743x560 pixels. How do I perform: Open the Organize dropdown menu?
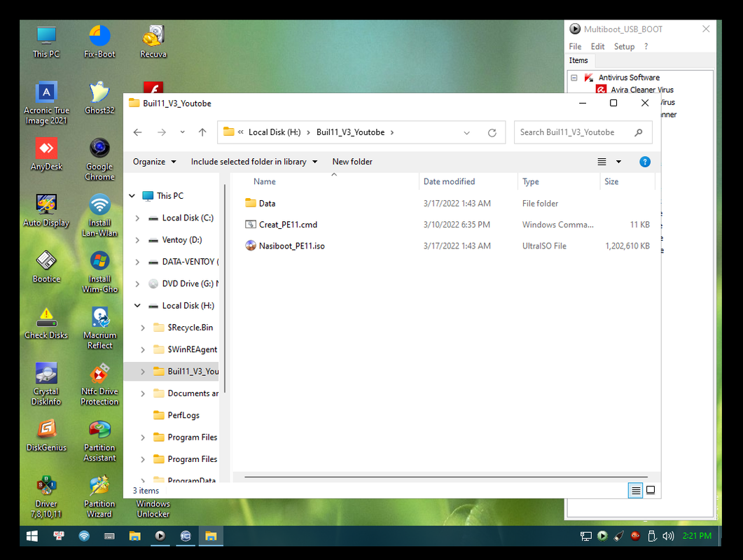pyautogui.click(x=155, y=162)
